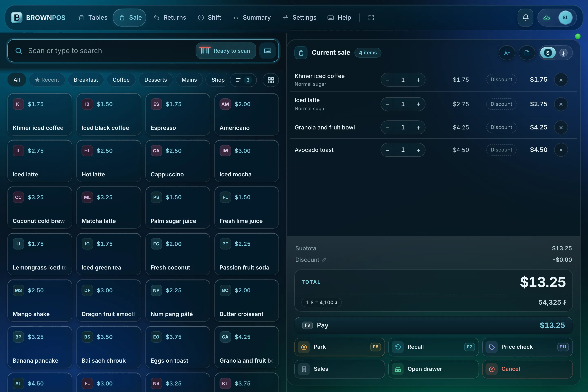Cancel the current sale
The width and height of the screenshot is (588, 392).
[528, 369]
